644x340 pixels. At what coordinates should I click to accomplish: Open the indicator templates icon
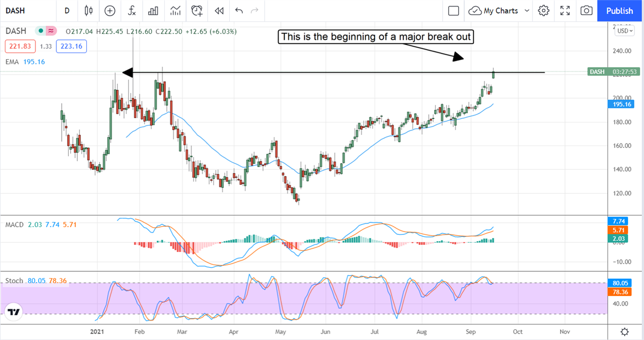175,11
